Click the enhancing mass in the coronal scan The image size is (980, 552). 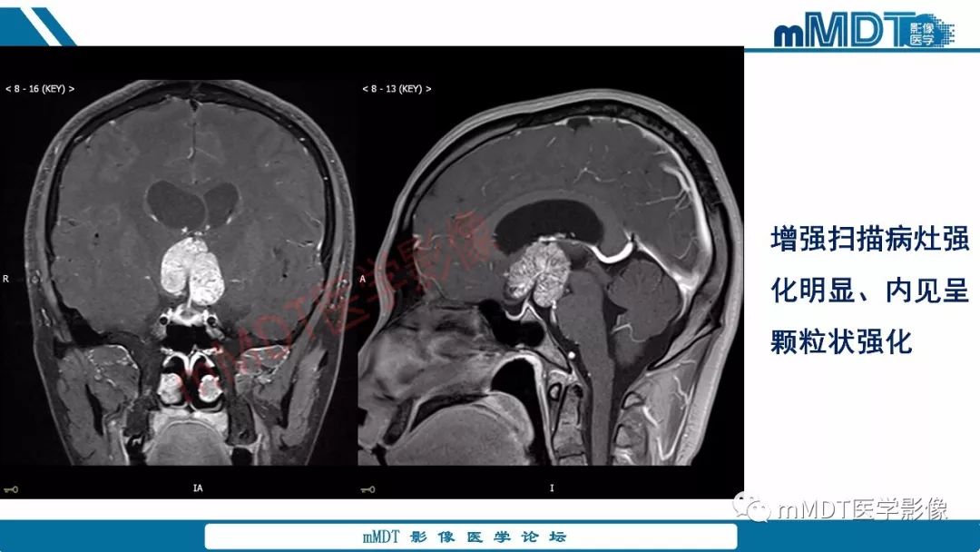coord(192,271)
